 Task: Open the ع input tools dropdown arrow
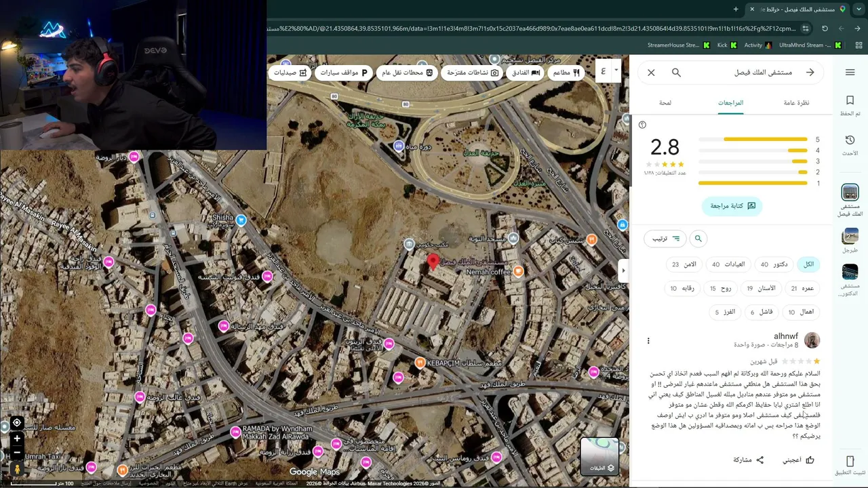(616, 70)
